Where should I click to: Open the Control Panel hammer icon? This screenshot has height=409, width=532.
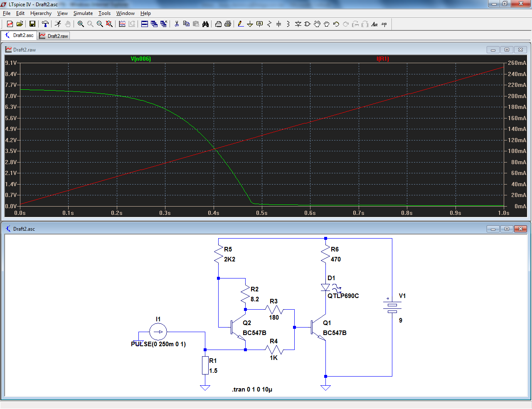coord(45,24)
